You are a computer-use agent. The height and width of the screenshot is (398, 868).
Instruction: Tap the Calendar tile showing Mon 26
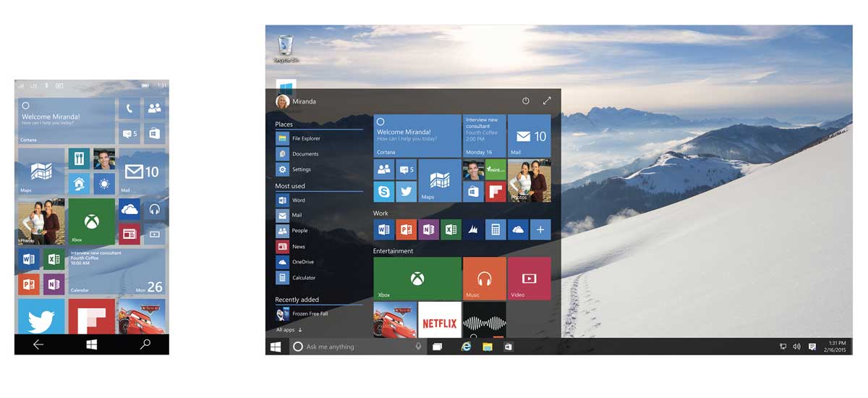(116, 272)
